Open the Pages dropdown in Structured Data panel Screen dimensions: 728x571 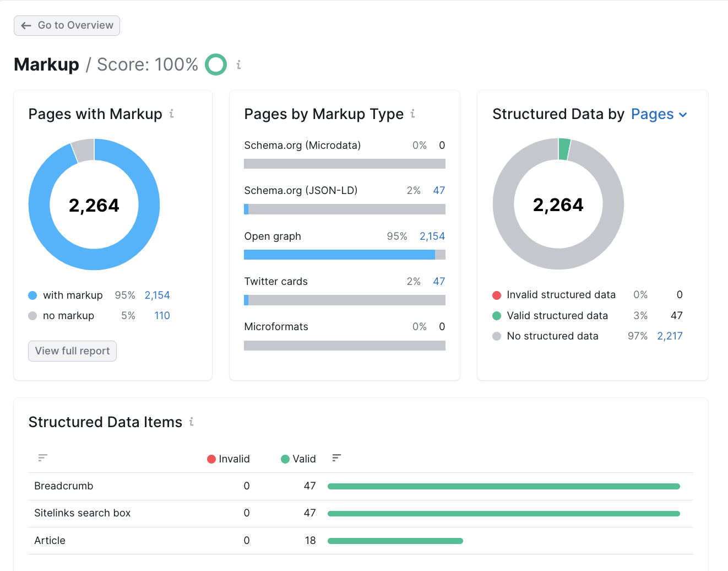[x=659, y=115]
